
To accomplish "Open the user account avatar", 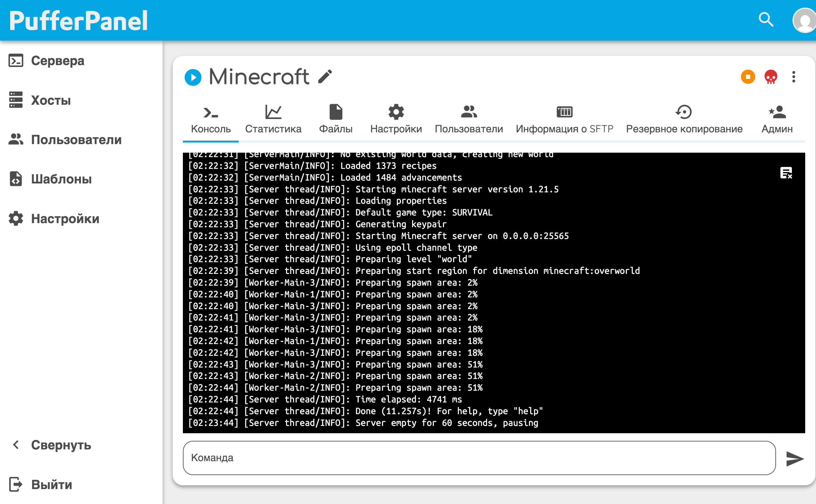I will pos(804,21).
